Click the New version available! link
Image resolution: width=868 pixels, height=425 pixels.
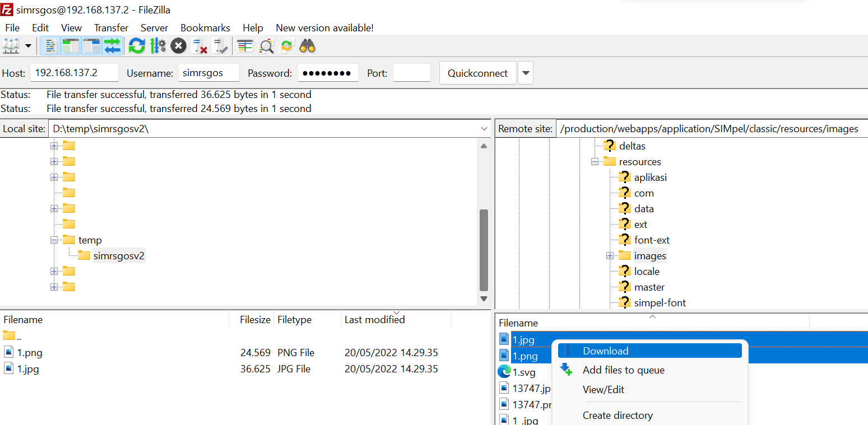tap(324, 28)
